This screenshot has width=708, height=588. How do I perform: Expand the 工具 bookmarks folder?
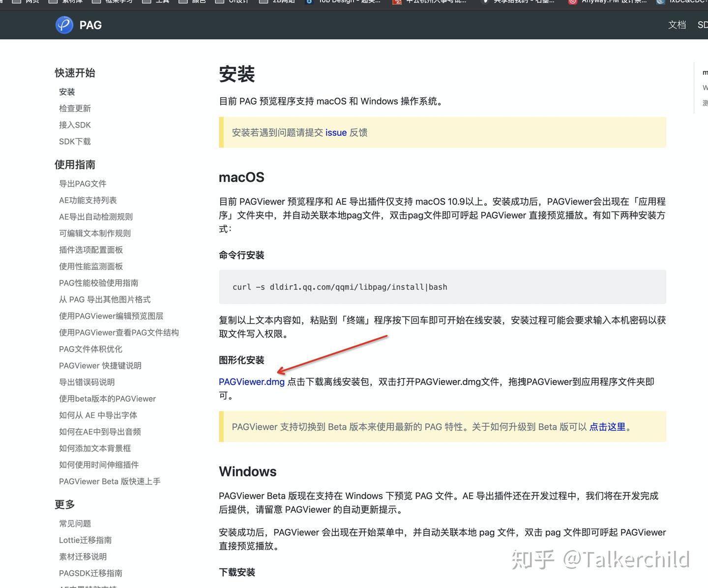point(146,2)
